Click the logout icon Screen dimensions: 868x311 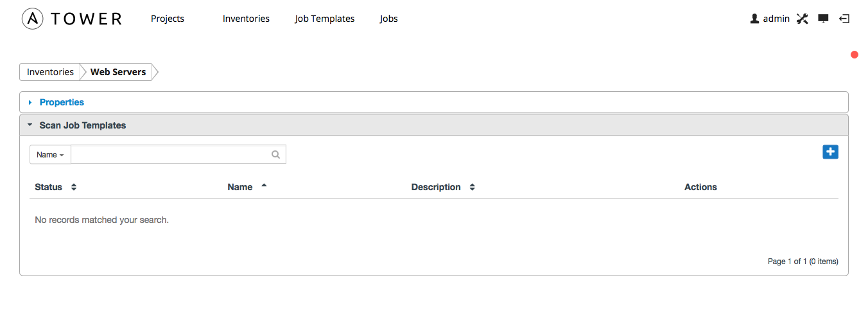tap(845, 19)
